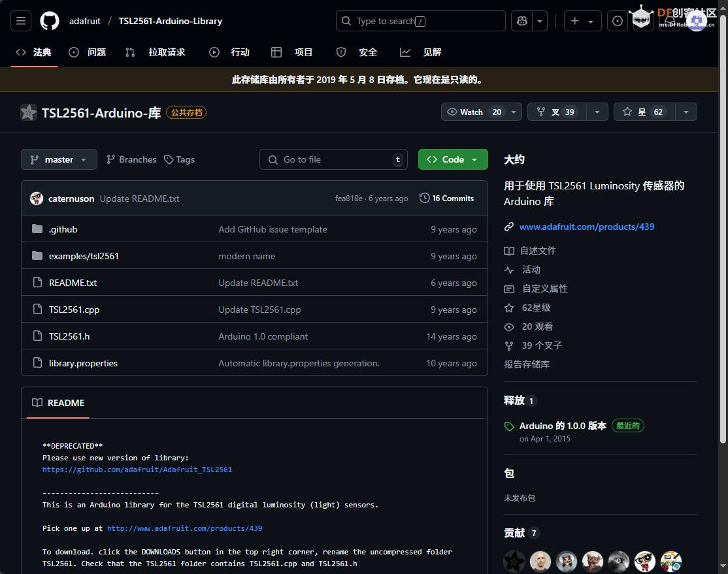Click the release tag icon for Arduino 1.0.0

tap(509, 426)
